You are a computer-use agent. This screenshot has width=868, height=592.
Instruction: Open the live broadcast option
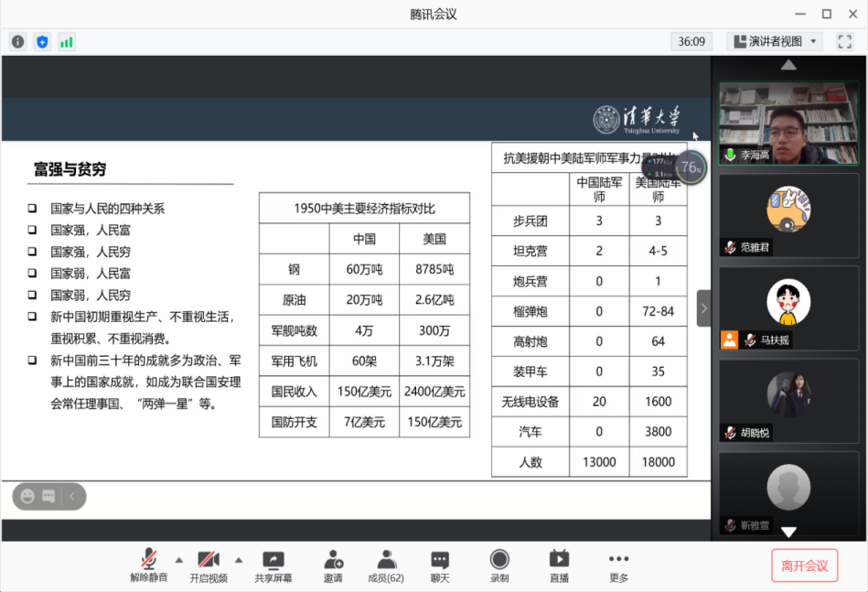coord(559,566)
